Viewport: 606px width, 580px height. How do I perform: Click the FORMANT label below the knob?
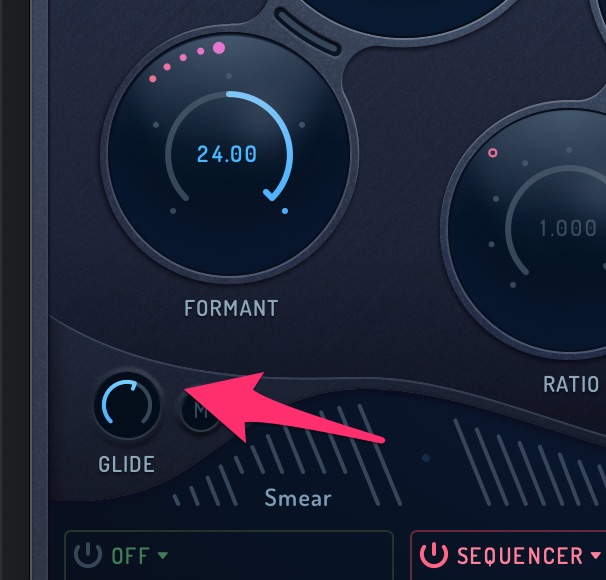coord(231,308)
